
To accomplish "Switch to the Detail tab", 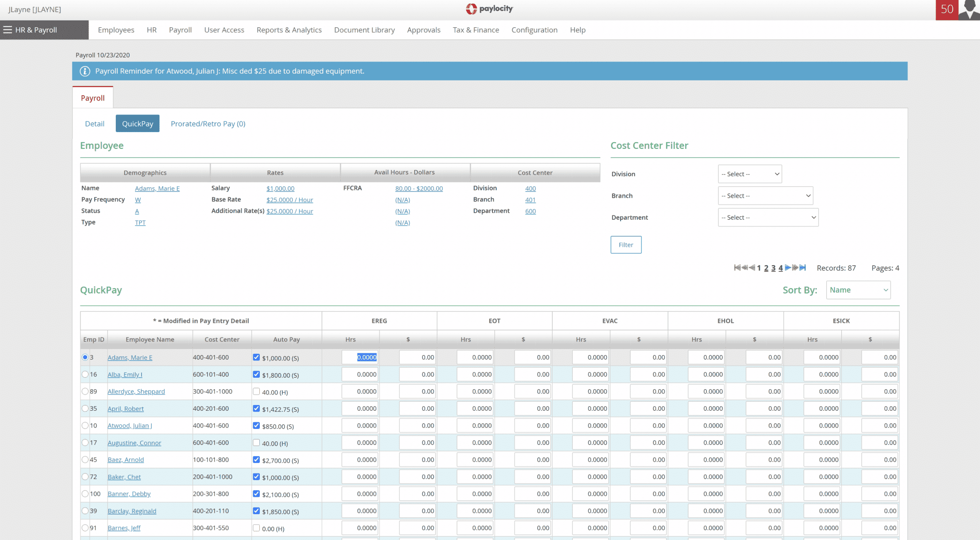I will (95, 124).
